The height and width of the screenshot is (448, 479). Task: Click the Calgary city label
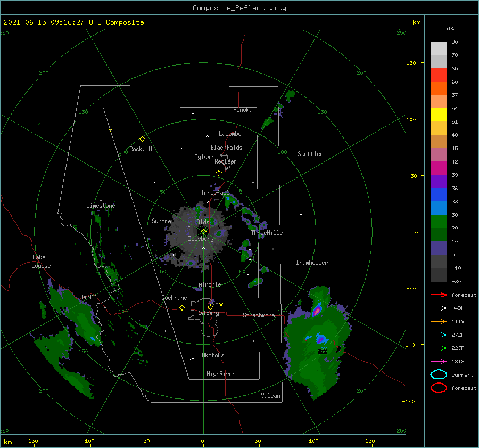208,313
